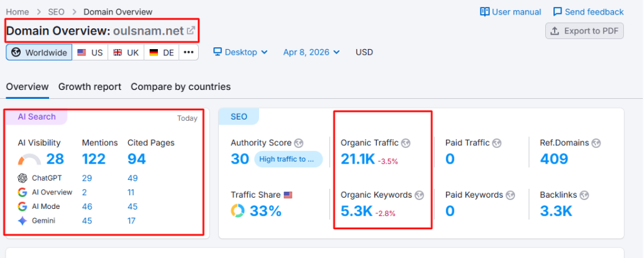Click the ChatGPT logo icon
Screen dimensions: 644x258
(23, 178)
